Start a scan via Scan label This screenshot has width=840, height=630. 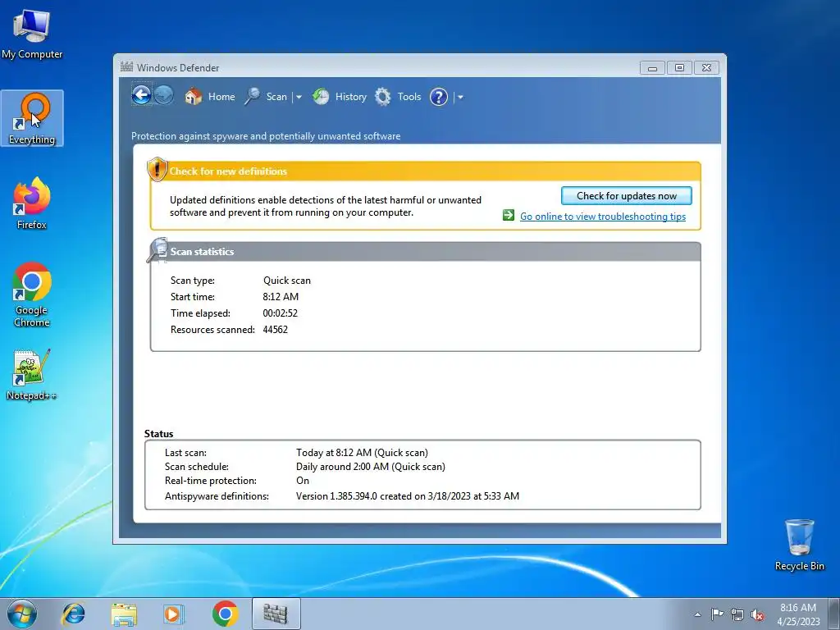(x=276, y=97)
